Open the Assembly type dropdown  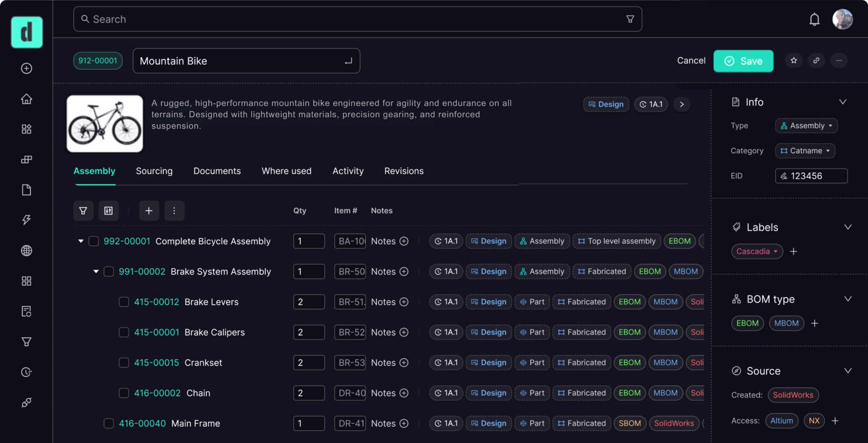(x=806, y=126)
